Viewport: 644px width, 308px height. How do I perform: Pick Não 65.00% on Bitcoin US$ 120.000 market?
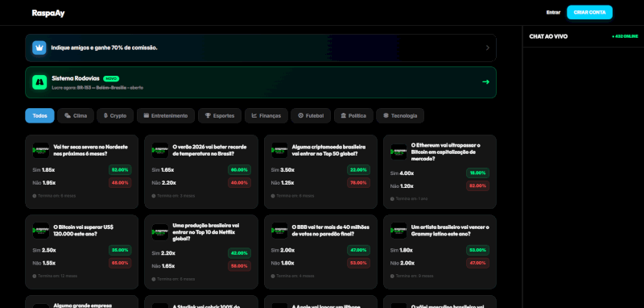tap(120, 263)
